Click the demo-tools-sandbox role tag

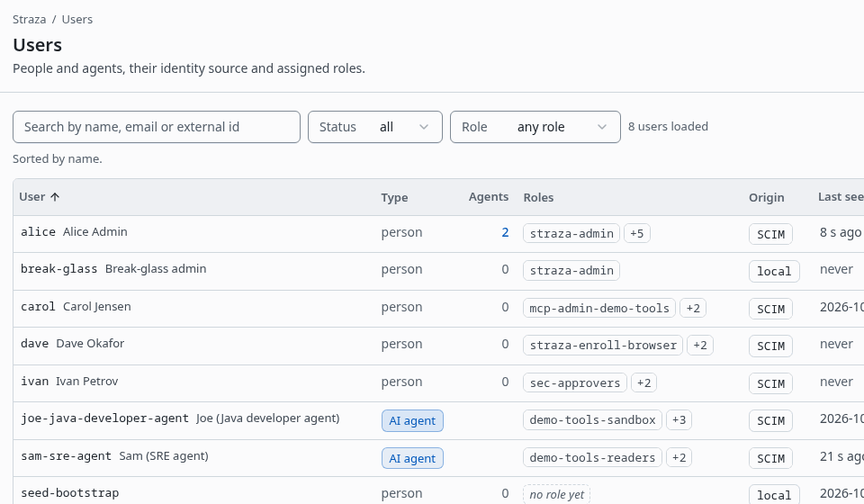(x=592, y=420)
